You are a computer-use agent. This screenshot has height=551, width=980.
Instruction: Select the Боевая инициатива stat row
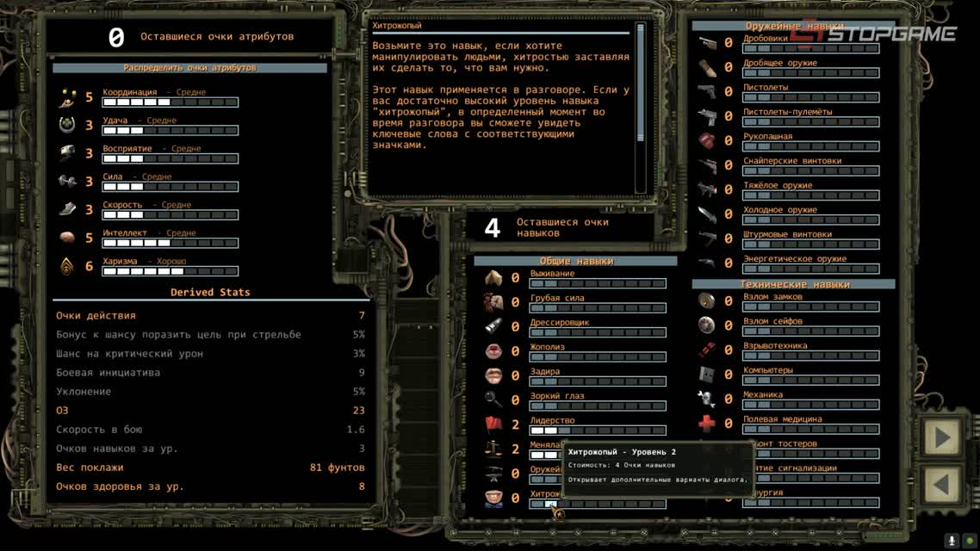(x=211, y=372)
